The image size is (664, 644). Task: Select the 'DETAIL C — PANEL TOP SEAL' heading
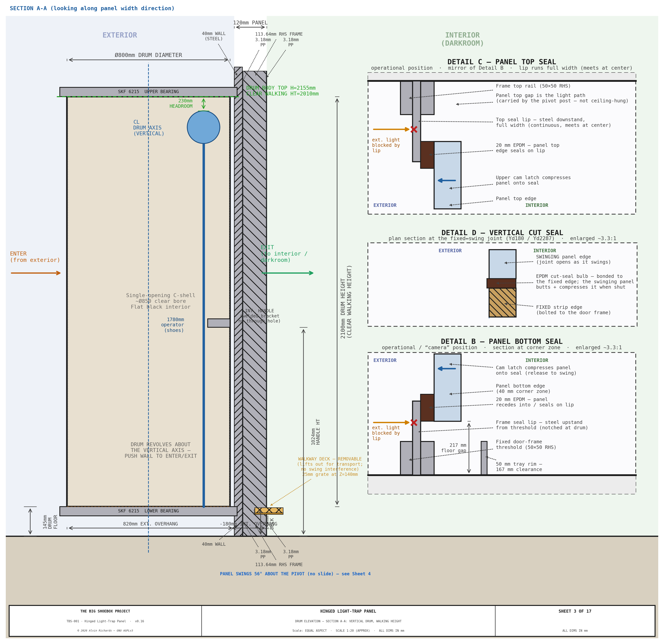coord(502,62)
